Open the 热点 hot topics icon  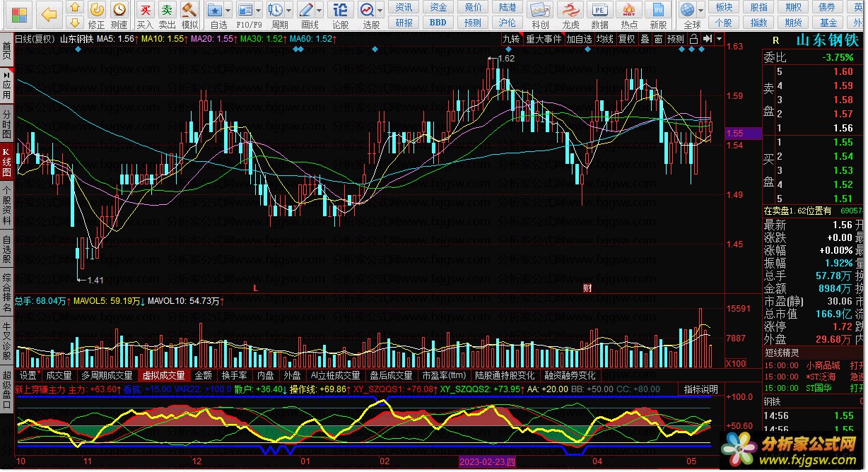point(629,10)
